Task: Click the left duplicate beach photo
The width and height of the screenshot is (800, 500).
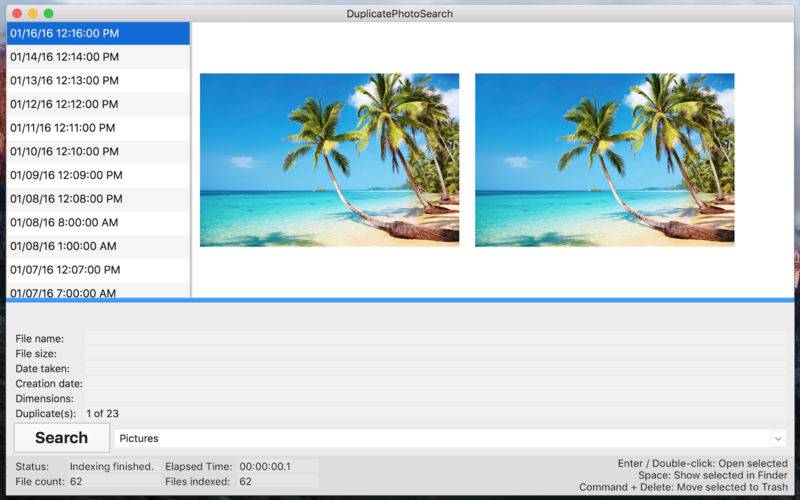Action: pos(330,160)
